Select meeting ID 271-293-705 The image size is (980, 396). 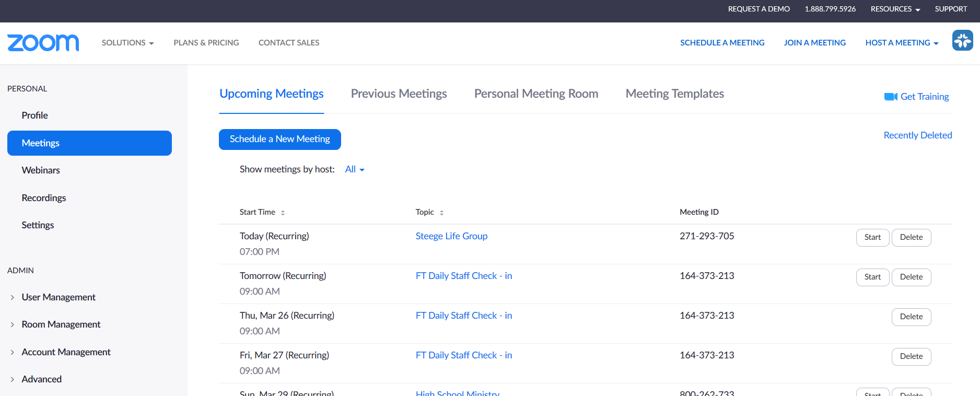click(707, 236)
